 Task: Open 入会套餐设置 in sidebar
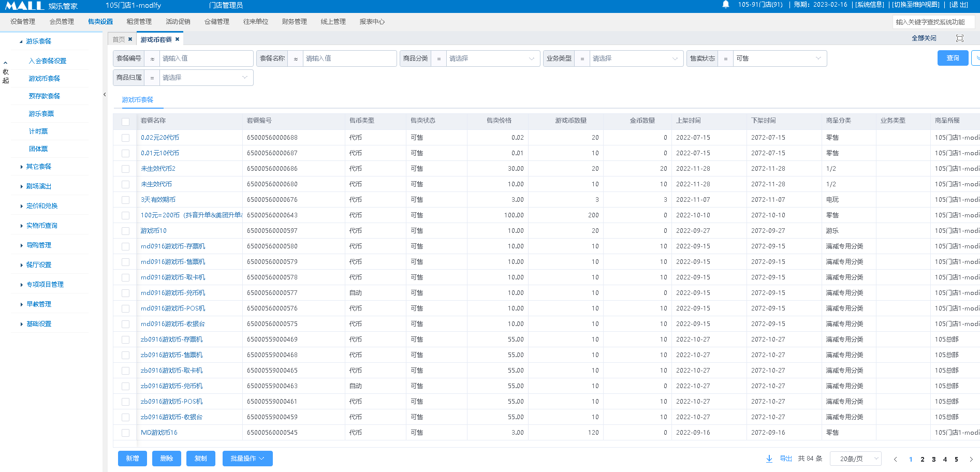coord(48,61)
